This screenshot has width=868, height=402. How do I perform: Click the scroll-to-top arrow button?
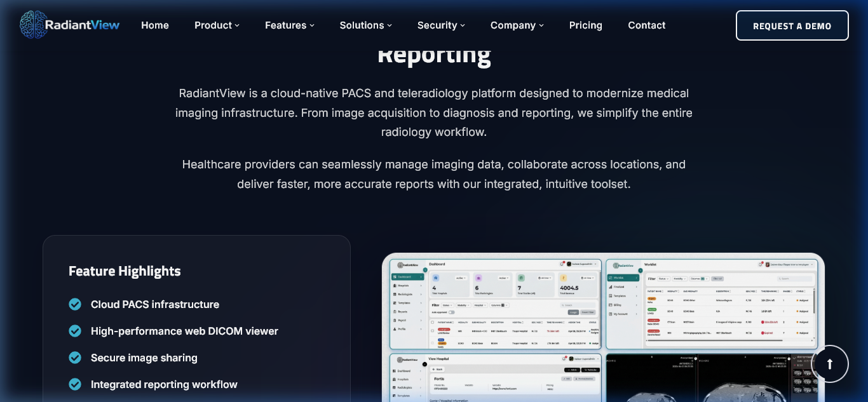pos(829,364)
